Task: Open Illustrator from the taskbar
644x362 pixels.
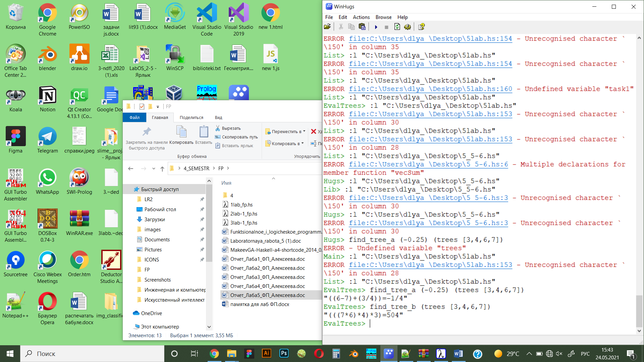Action: pos(266,354)
